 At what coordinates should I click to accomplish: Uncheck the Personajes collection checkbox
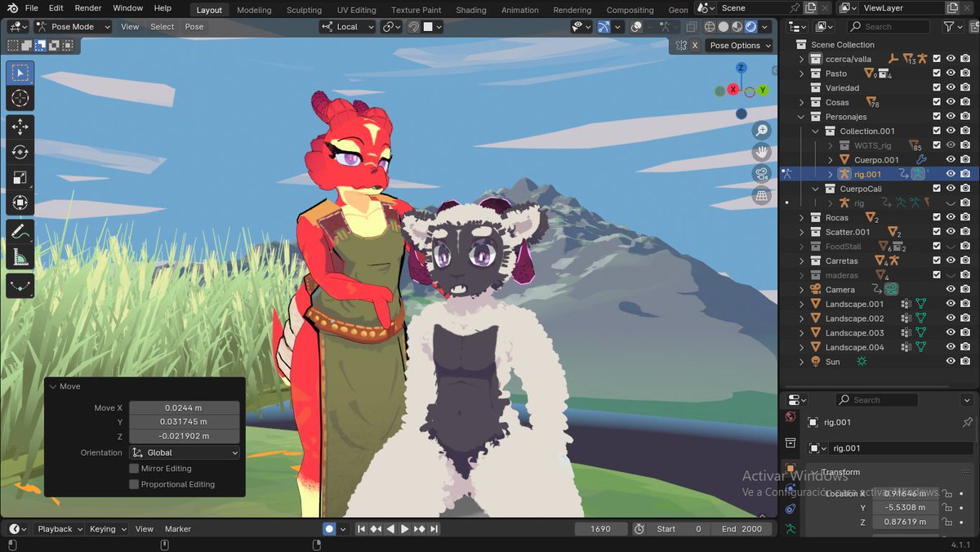(937, 117)
